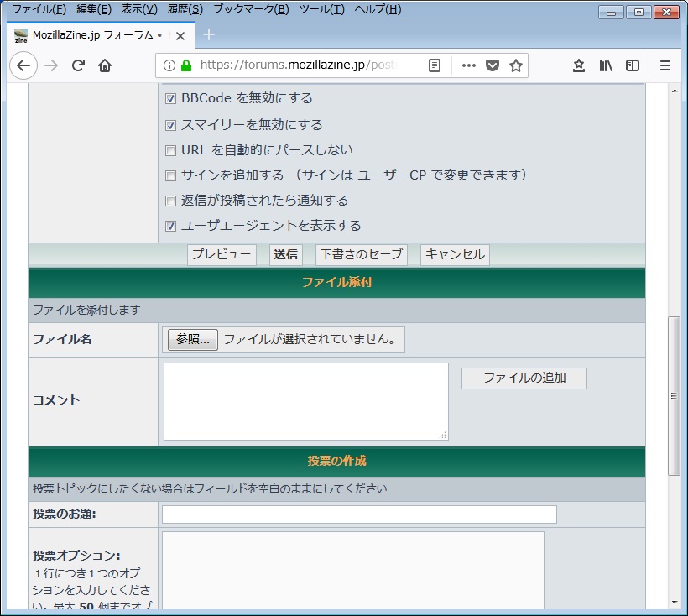Image resolution: width=688 pixels, height=616 pixels.
Task: Check 返信が投稿されたら通知する checkbox
Action: (x=170, y=201)
